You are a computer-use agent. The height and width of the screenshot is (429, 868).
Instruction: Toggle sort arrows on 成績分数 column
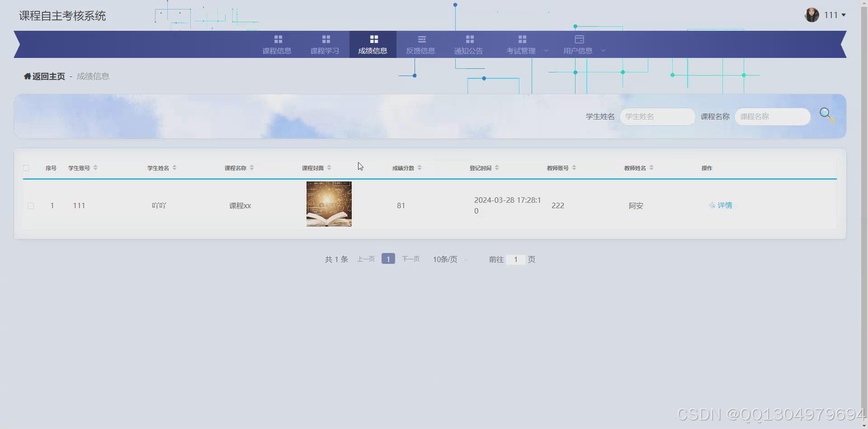click(x=420, y=167)
